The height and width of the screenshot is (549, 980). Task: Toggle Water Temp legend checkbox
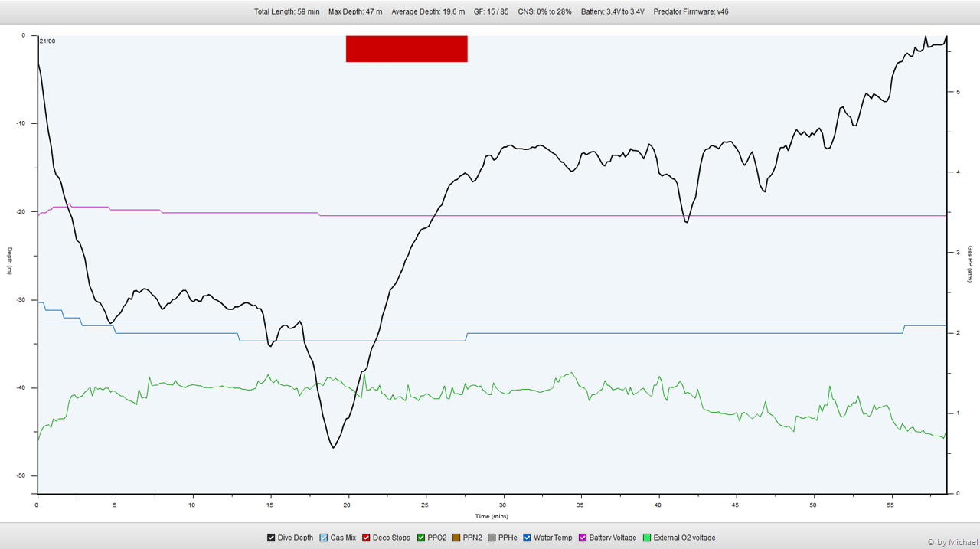(527, 538)
